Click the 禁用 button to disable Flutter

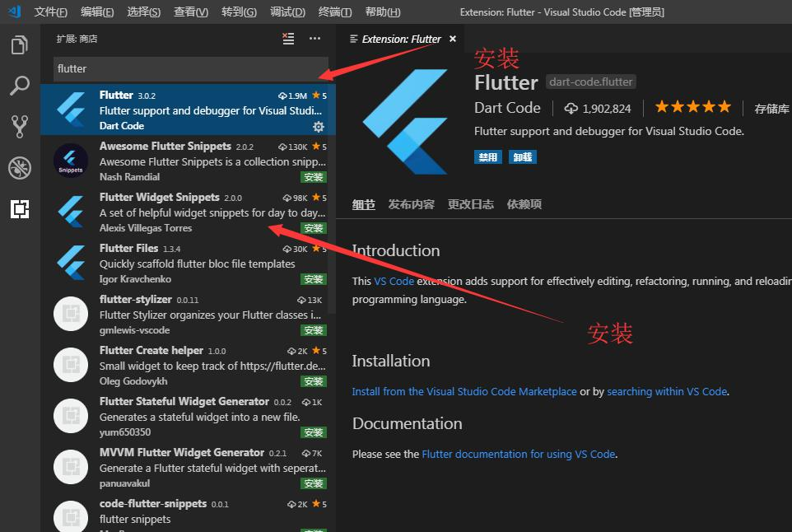[x=487, y=156]
